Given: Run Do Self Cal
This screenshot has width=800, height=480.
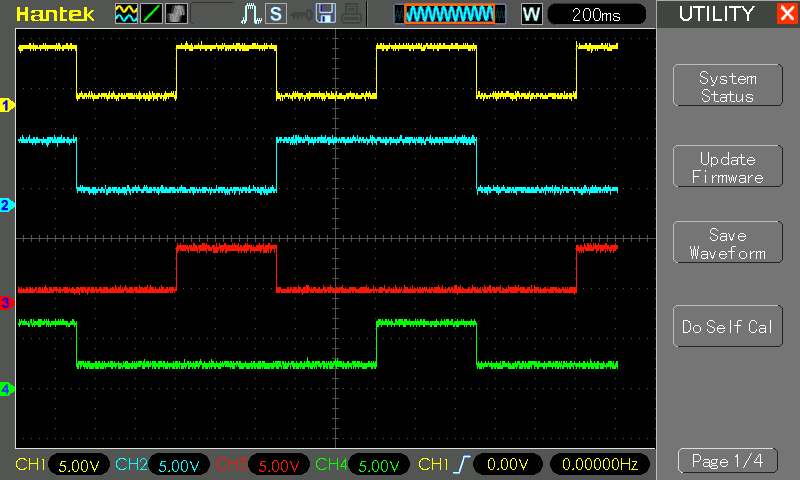Looking at the screenshot, I should click(x=727, y=327).
